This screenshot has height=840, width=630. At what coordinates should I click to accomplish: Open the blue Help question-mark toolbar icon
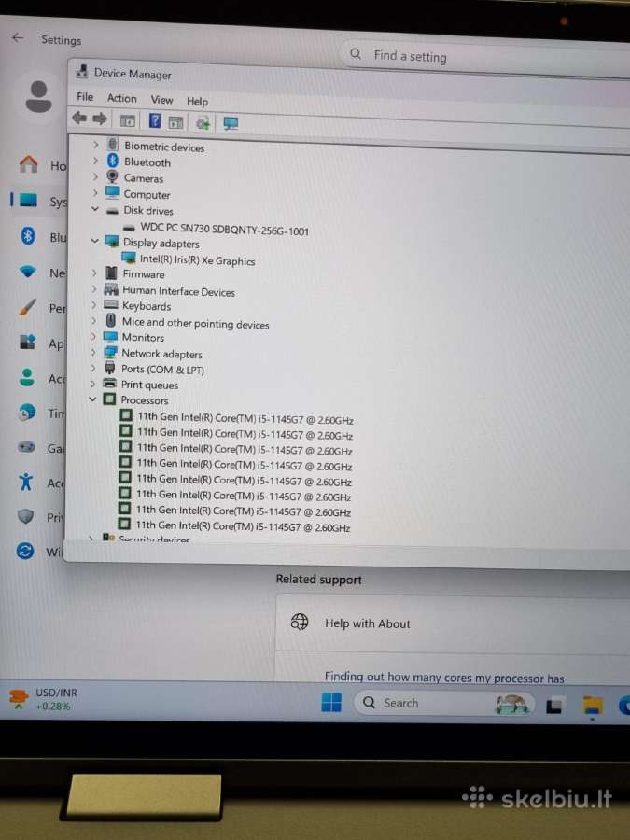pos(154,120)
